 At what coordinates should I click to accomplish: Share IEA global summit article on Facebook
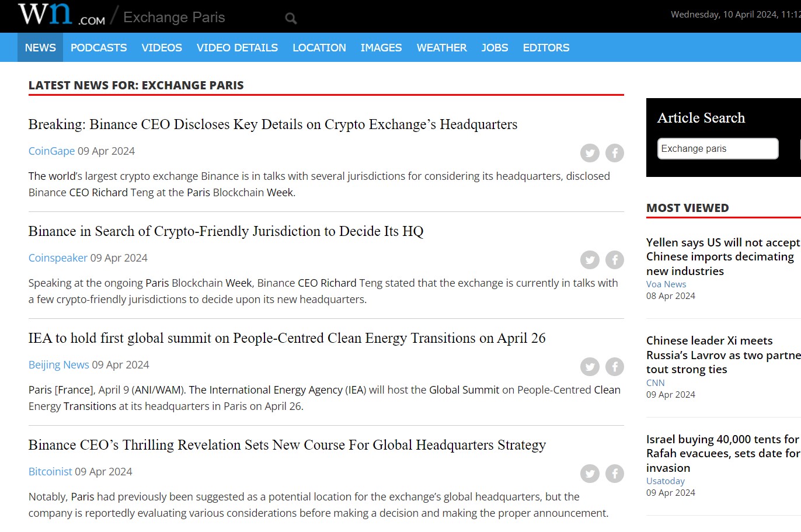click(615, 367)
